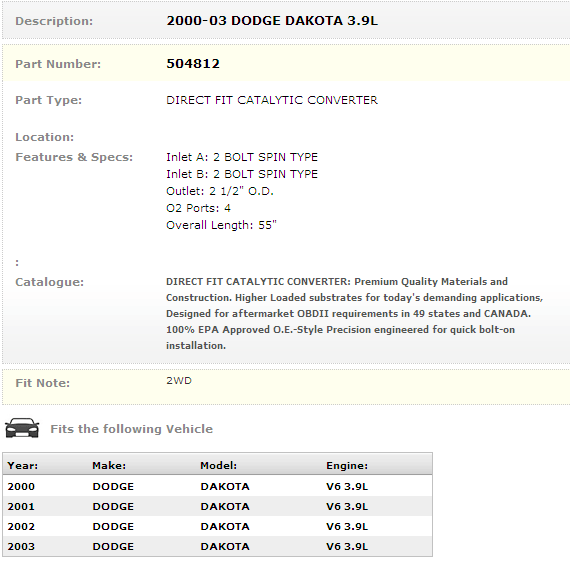This screenshot has height=584, width=570.
Task: Click the line starting 100% EPA Approved
Action: [341, 330]
